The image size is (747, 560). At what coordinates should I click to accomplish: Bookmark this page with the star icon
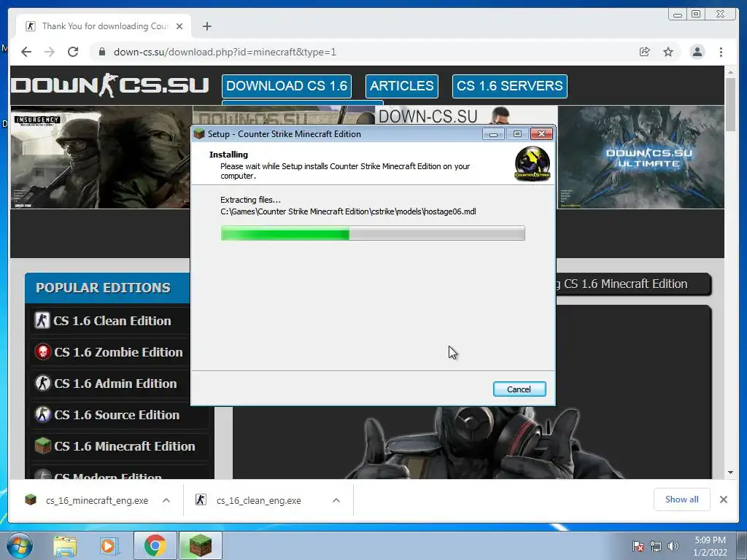tap(668, 52)
